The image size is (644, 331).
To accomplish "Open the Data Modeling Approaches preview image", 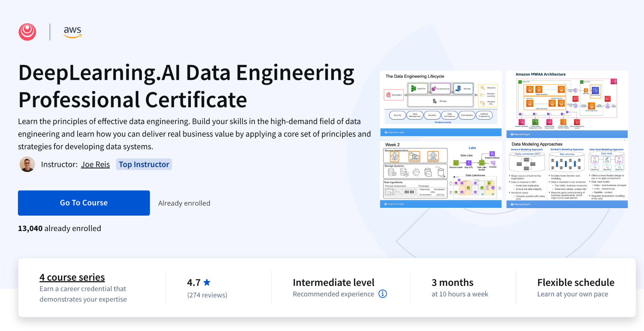I will (x=567, y=174).
